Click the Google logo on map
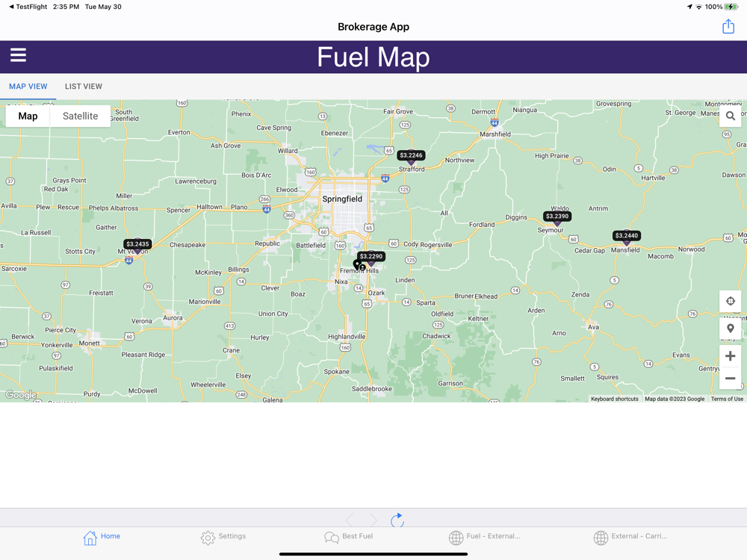Image resolution: width=747 pixels, height=560 pixels. coord(20,395)
